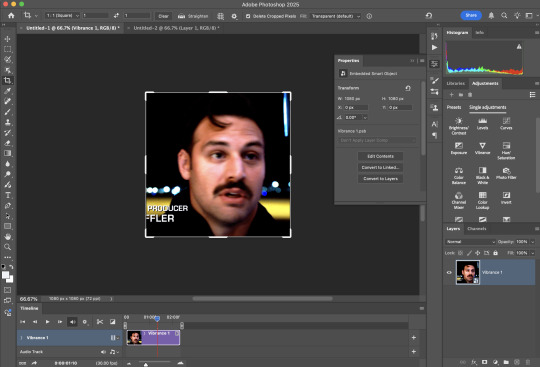Open the Opacity value dropdown
This screenshot has height=367, width=540.
pos(532,242)
